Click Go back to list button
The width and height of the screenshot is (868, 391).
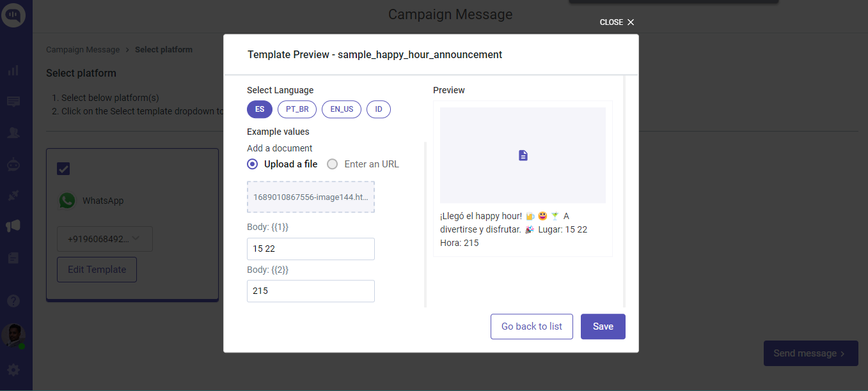(532, 326)
